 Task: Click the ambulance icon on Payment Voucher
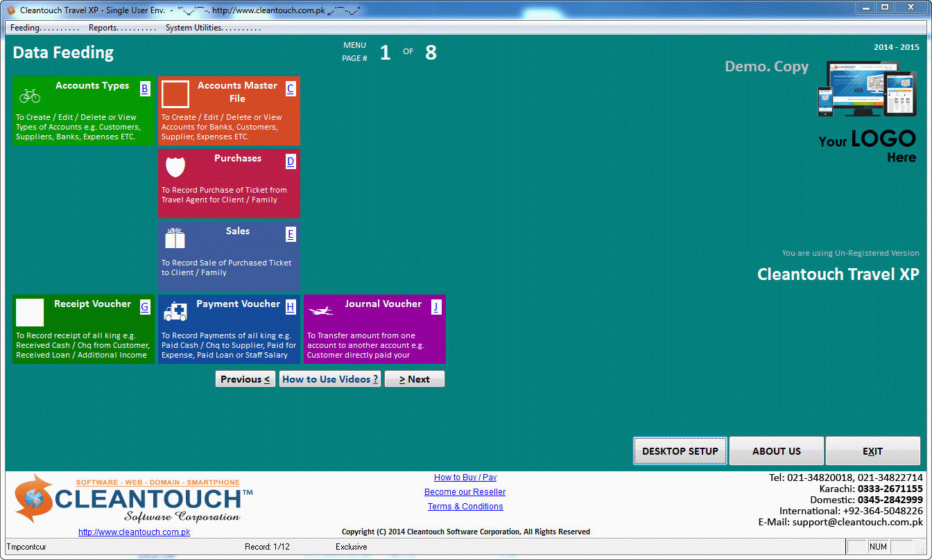[175, 312]
